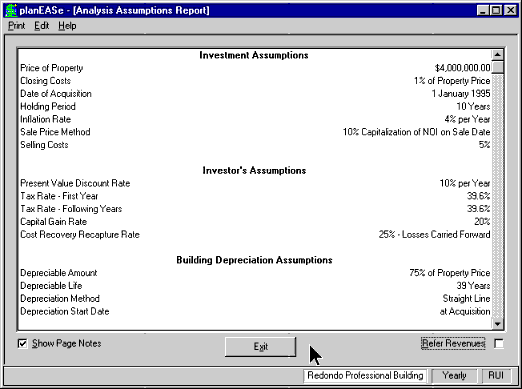Open the Print menu

(17, 26)
